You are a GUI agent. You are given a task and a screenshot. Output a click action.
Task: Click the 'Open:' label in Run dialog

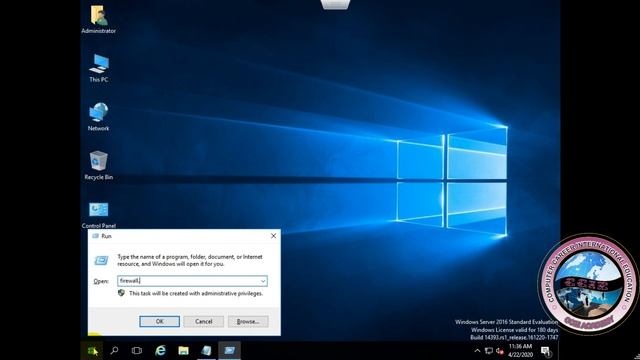tap(101, 281)
